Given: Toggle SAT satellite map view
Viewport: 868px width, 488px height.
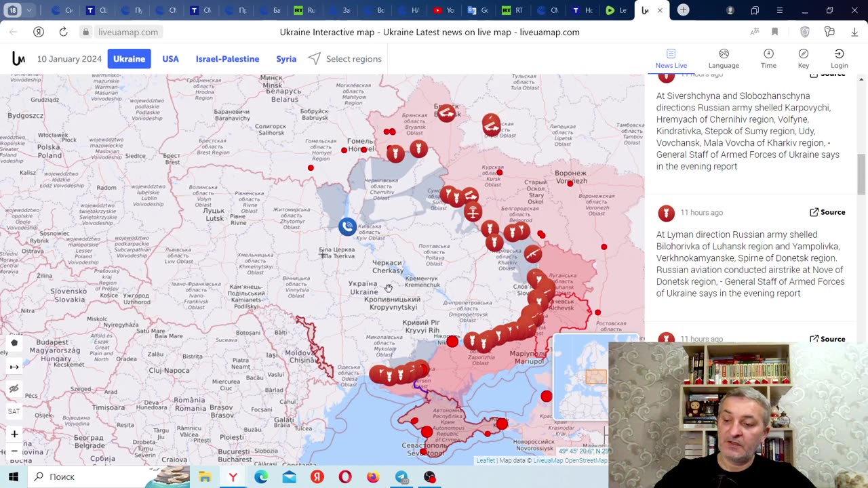Looking at the screenshot, I should coord(14,411).
